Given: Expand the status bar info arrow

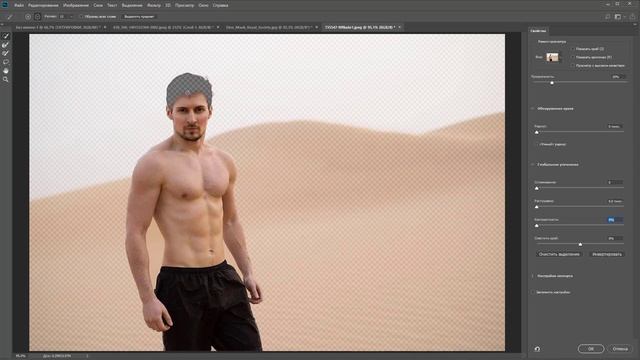Looking at the screenshot, I should [87, 356].
